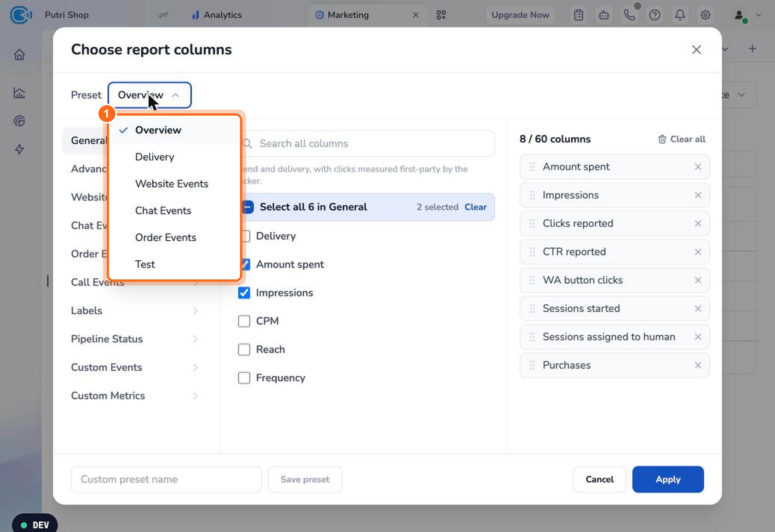Click the phone call icon
Image resolution: width=775 pixels, height=532 pixels.
click(629, 15)
